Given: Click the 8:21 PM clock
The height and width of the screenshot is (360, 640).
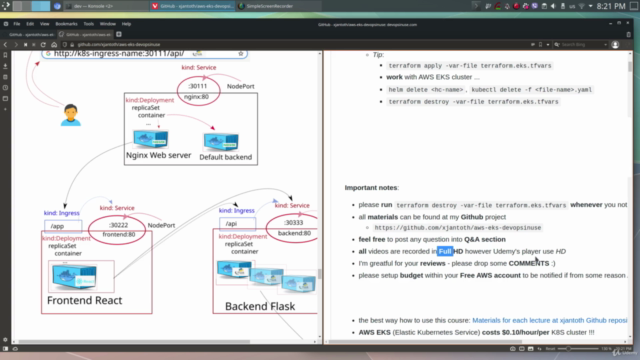Looking at the screenshot, I should [x=611, y=6].
